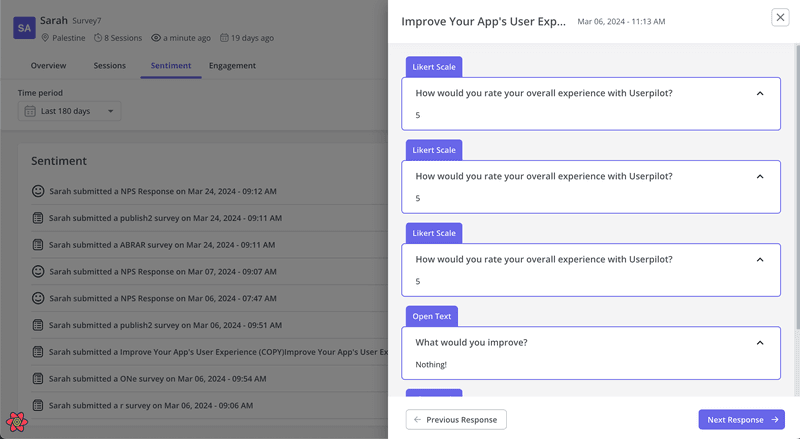
Task: Click the calendar icon beside '19 days ago'
Action: (224, 38)
